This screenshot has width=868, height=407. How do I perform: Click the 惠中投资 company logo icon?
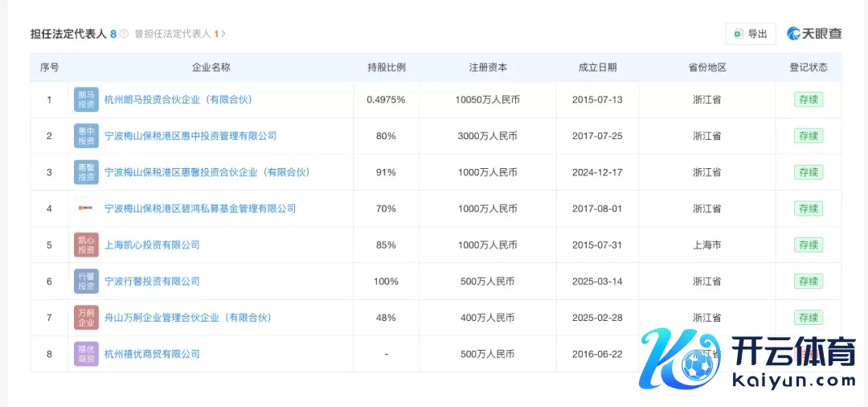[86, 136]
